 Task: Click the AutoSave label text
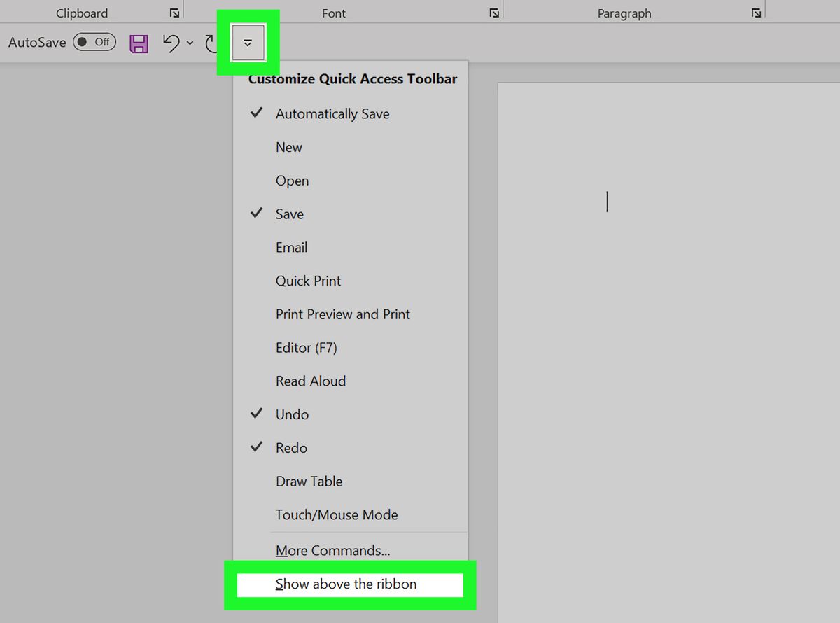pyautogui.click(x=37, y=43)
